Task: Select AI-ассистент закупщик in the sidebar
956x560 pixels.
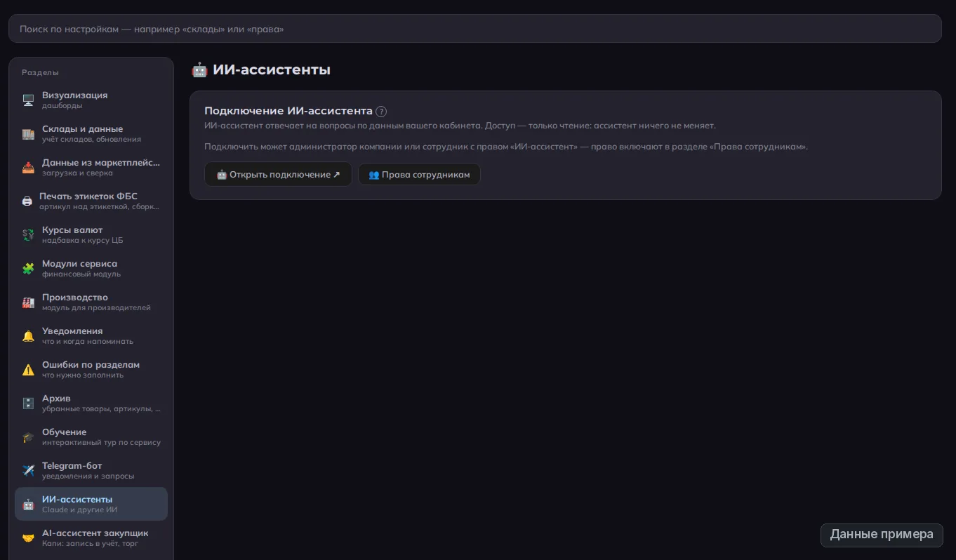Action: coord(91,538)
